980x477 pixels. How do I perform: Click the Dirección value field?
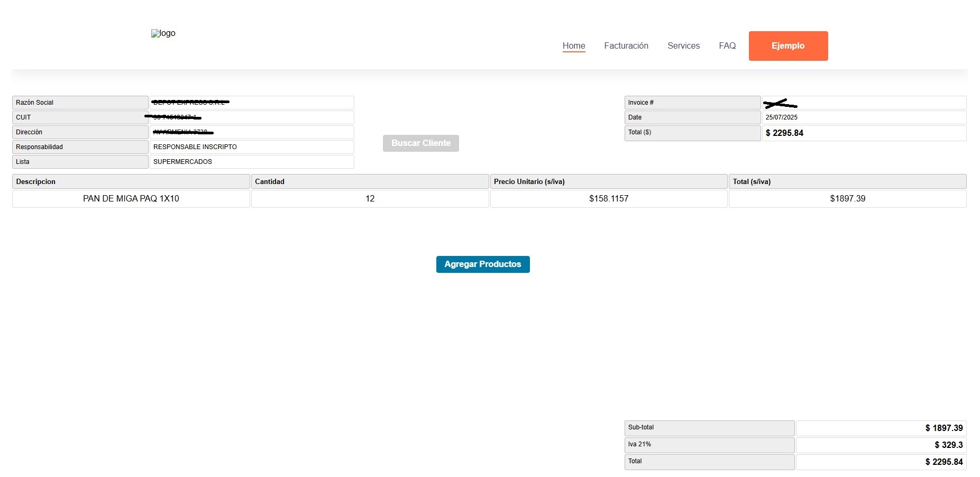point(252,132)
